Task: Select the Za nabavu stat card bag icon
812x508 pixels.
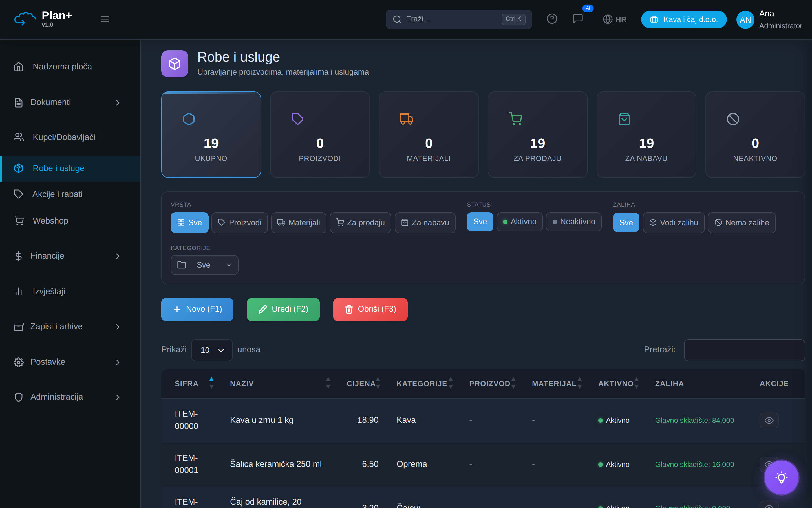Action: (x=624, y=119)
